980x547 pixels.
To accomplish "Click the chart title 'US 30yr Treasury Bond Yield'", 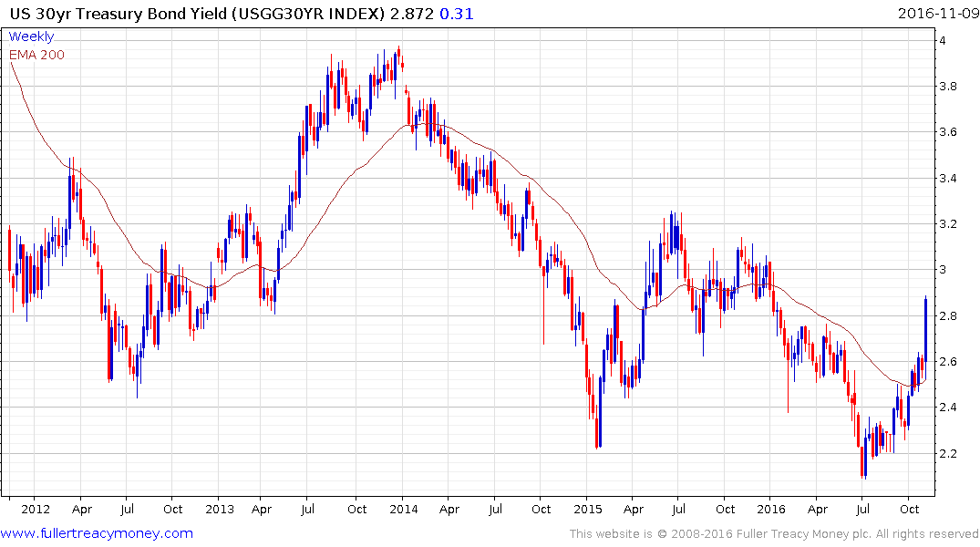I will tap(119, 14).
